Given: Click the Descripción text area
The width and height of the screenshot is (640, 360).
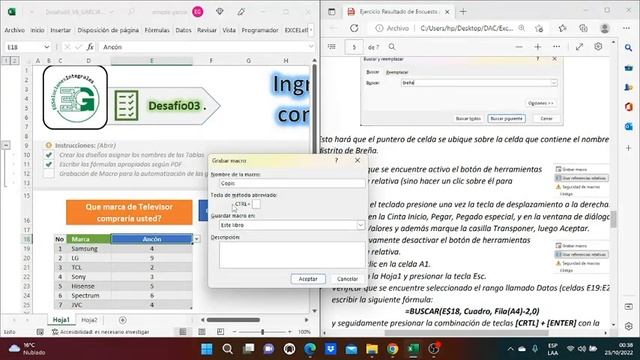Looking at the screenshot, I should tap(292, 255).
